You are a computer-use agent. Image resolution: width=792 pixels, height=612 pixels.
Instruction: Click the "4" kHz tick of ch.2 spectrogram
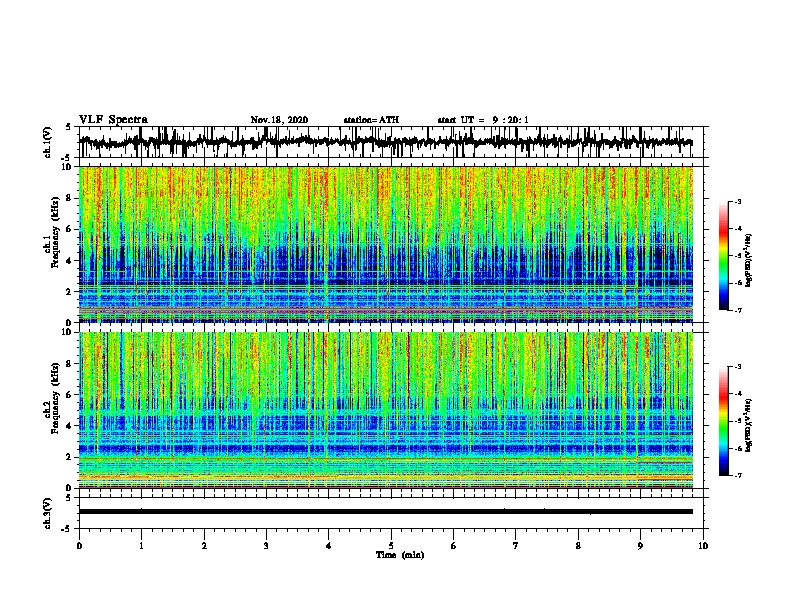tap(69, 426)
